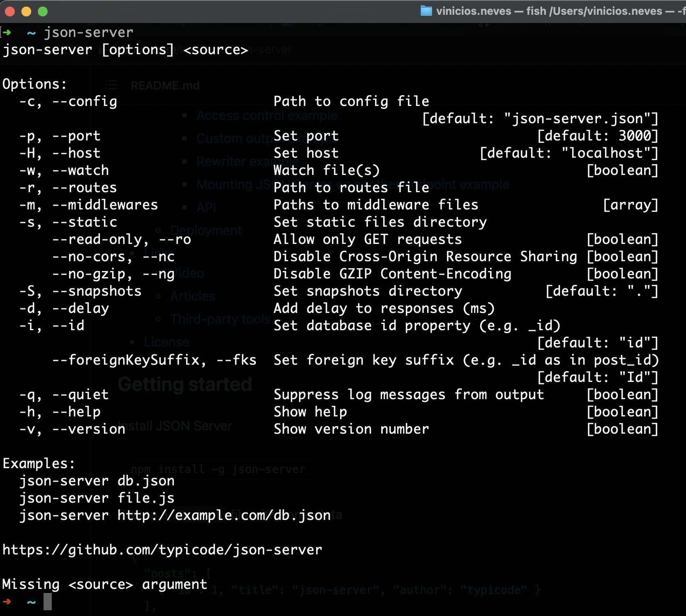The height and width of the screenshot is (616, 686).
Task: Click the red prompt arrow on last line
Action: (x=7, y=602)
